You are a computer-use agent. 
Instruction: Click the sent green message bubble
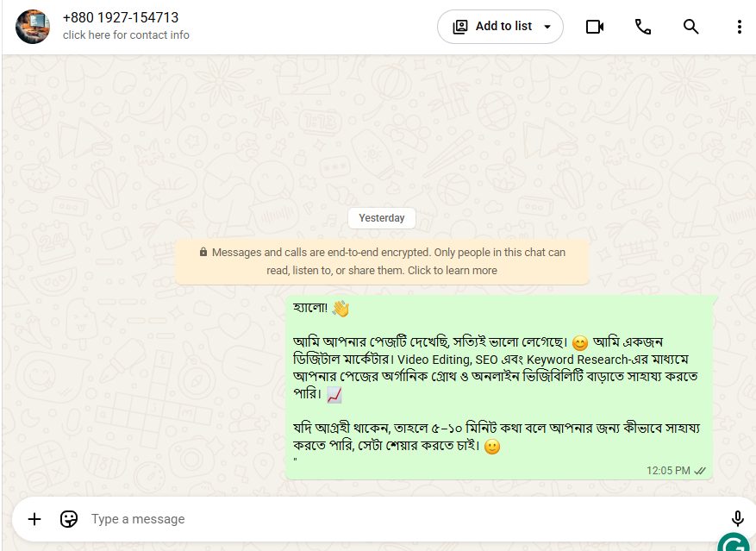499,387
